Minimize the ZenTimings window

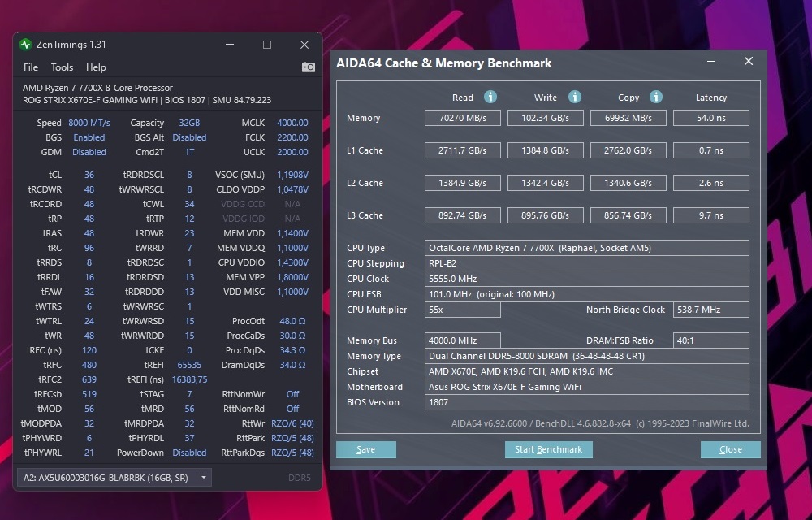tap(230, 45)
